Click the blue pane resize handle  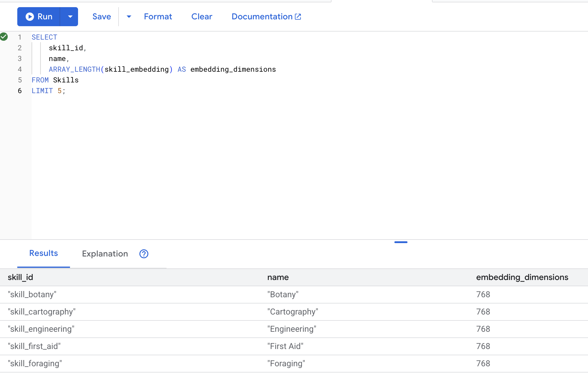point(401,242)
